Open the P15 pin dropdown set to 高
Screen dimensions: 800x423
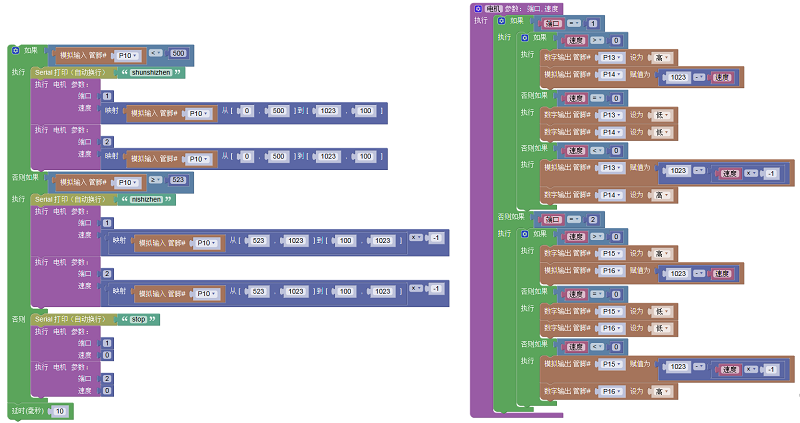pos(610,254)
